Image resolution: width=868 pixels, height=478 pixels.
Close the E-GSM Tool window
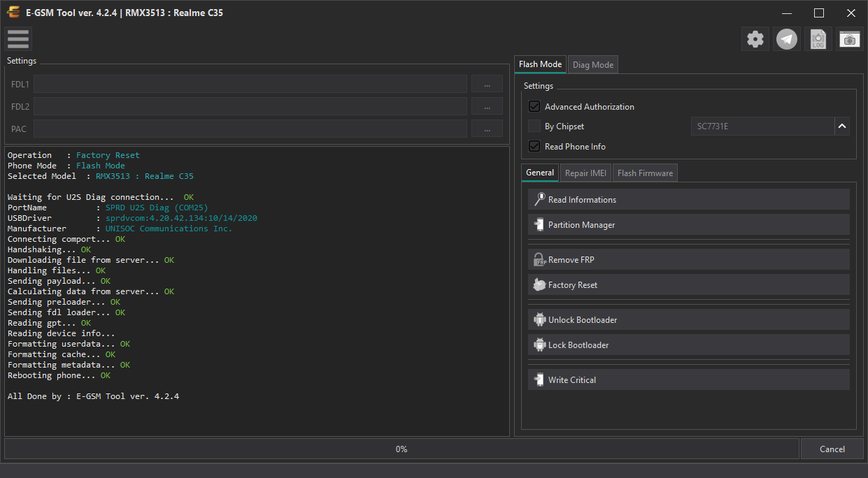(851, 13)
